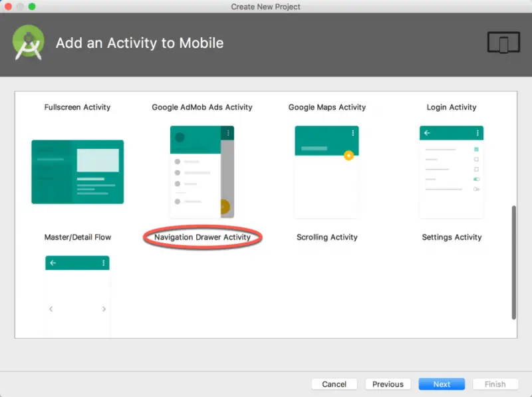Select the Fullscreen Activity thumbnail
The height and width of the screenshot is (397, 532).
click(77, 172)
